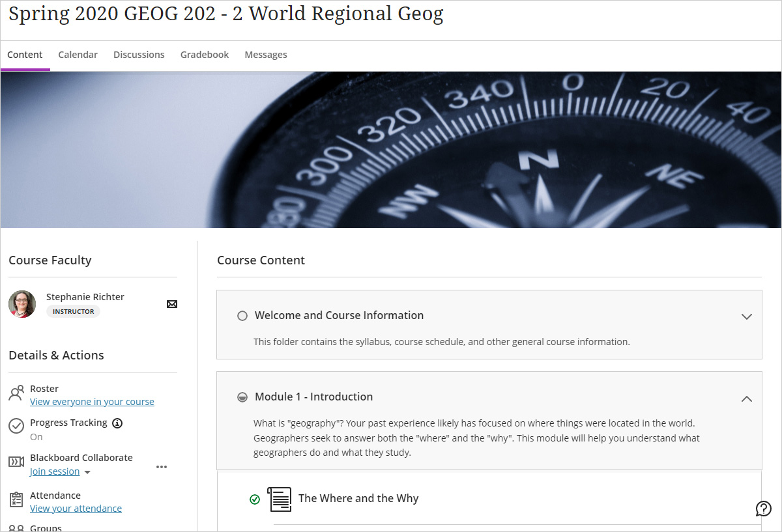Screen dimensions: 782x532
Task: Open the Join session dropdown arrow
Action: click(88, 472)
